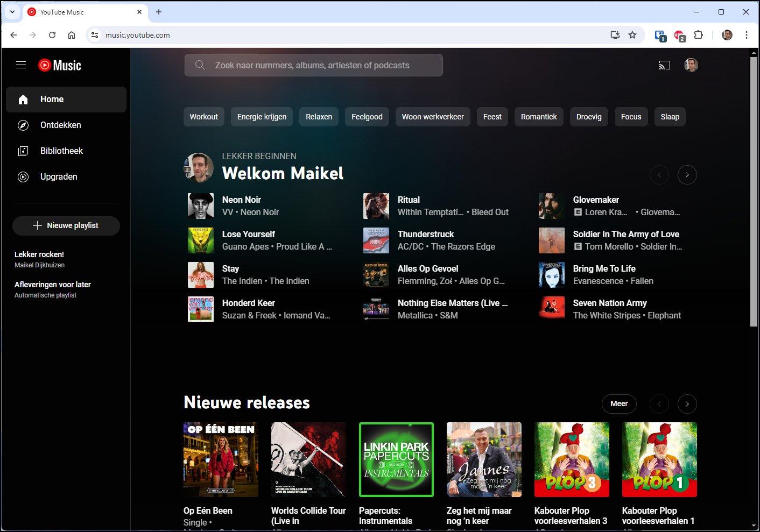The image size is (760, 532).
Task: Open the hamburger guide menu
Action: point(21,65)
